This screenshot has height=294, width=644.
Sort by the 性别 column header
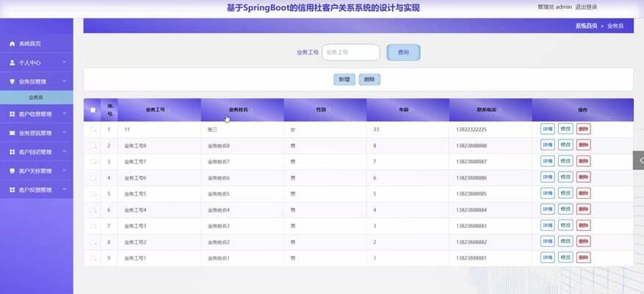coord(325,110)
